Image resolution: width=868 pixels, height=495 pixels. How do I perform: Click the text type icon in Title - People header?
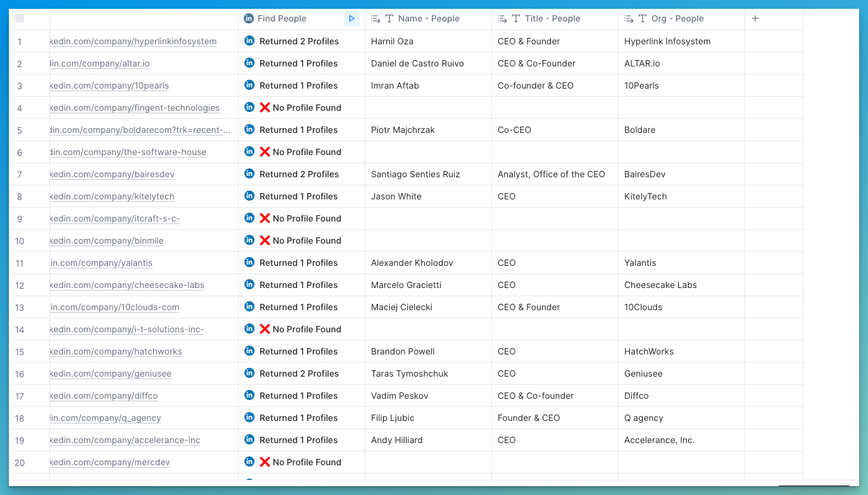pyautogui.click(x=516, y=19)
